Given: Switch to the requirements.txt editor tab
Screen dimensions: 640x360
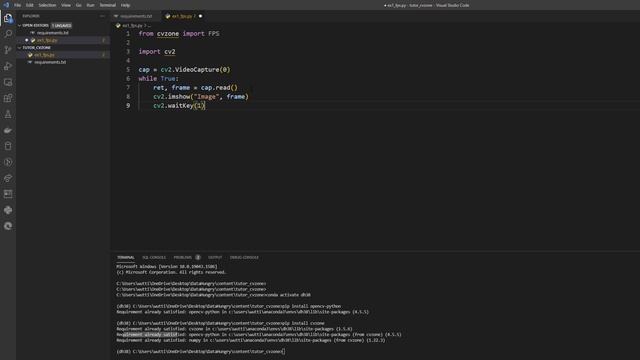Looking at the screenshot, I should (136, 16).
